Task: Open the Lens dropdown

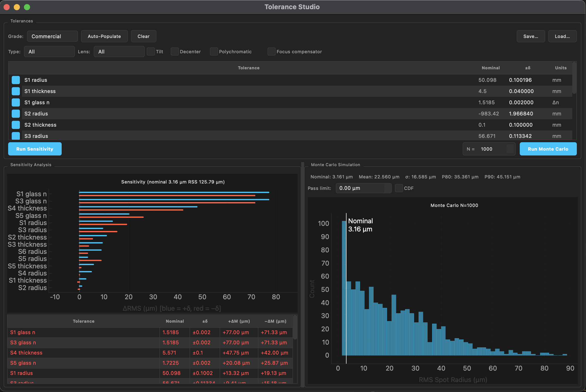Action: click(x=119, y=51)
